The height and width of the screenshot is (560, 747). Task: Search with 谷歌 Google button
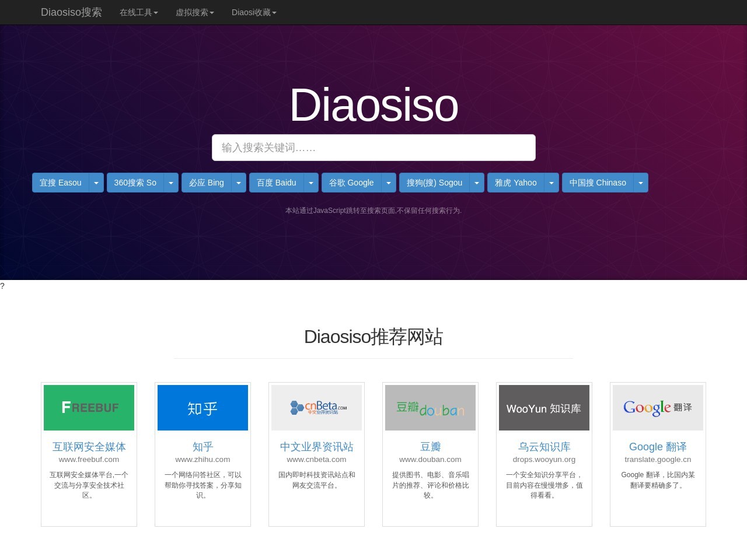pos(351,183)
